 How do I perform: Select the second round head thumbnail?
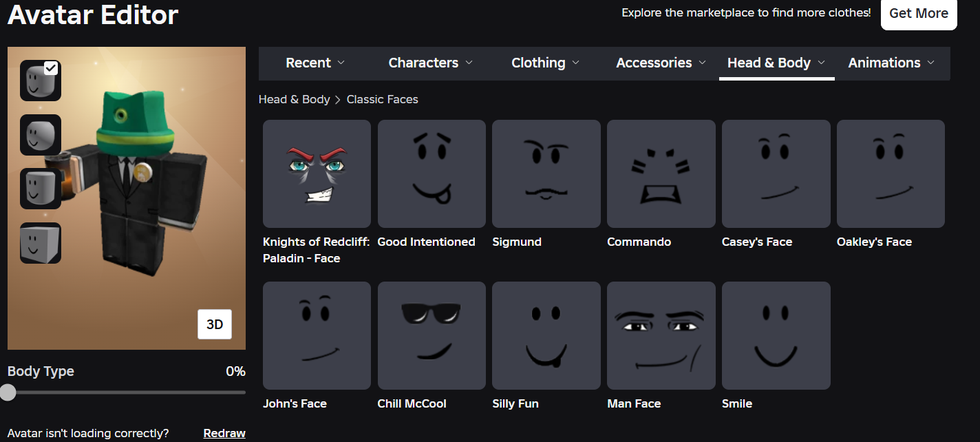click(x=41, y=134)
